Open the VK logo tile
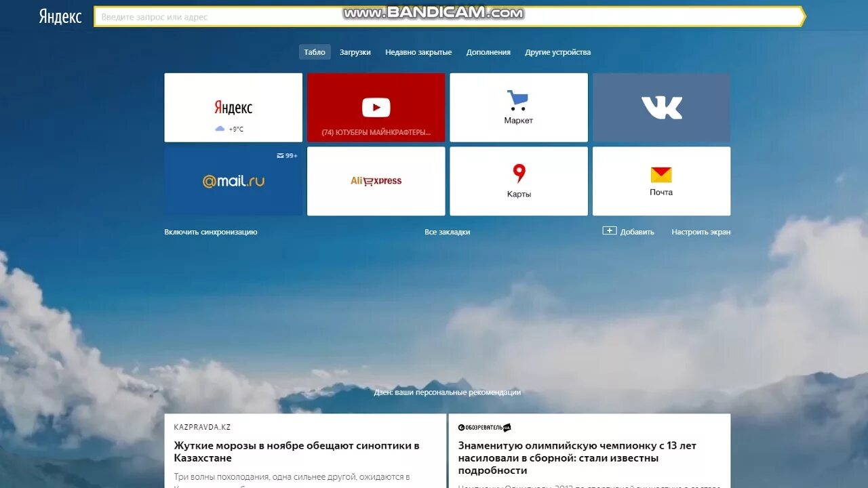This screenshot has height=488, width=868. 662,108
